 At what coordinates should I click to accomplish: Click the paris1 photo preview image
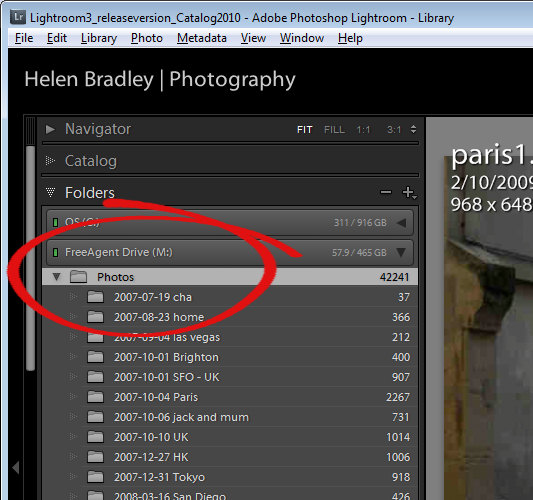pos(488,328)
